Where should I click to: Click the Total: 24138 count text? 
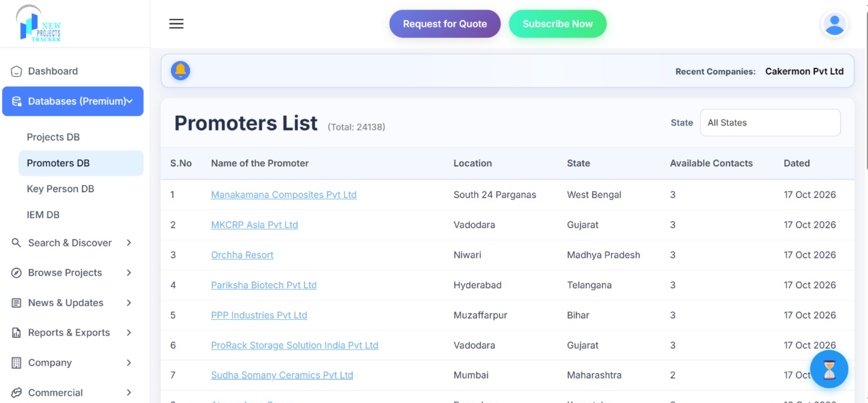click(356, 127)
